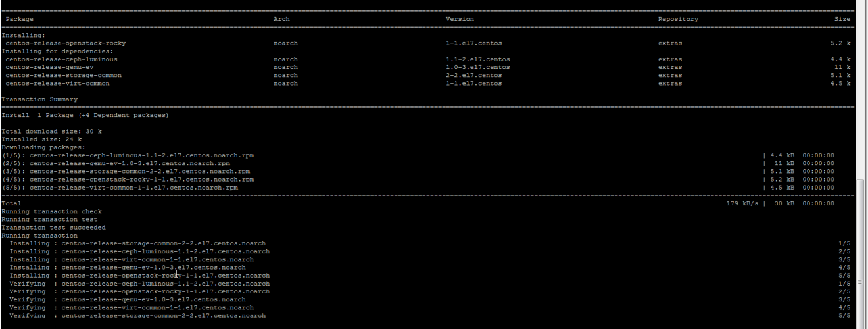The height and width of the screenshot is (329, 868).
Task: Click the Installing storage-common 1/5 line
Action: pyautogui.click(x=430, y=243)
